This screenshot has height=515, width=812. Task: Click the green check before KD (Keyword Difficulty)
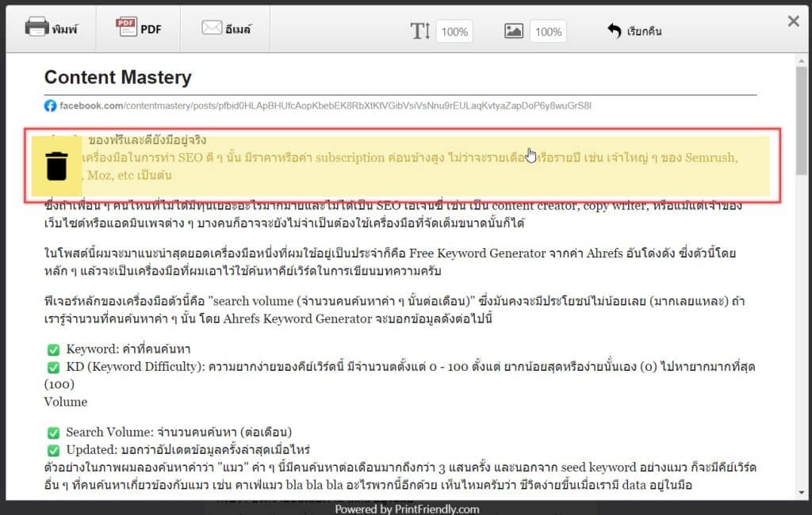tap(53, 368)
